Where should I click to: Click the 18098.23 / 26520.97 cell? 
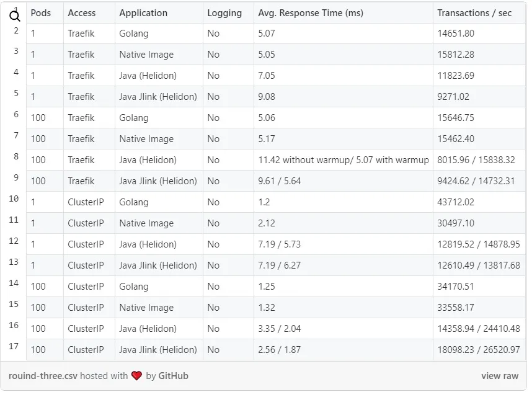point(478,350)
